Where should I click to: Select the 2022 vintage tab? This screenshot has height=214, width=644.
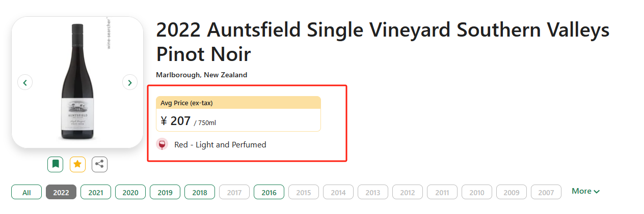point(61,192)
